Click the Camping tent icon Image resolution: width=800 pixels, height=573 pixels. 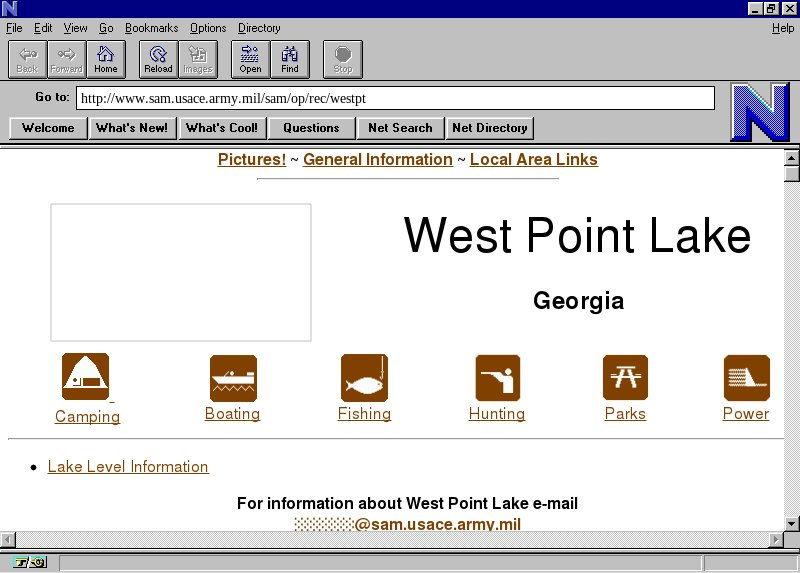click(x=86, y=377)
